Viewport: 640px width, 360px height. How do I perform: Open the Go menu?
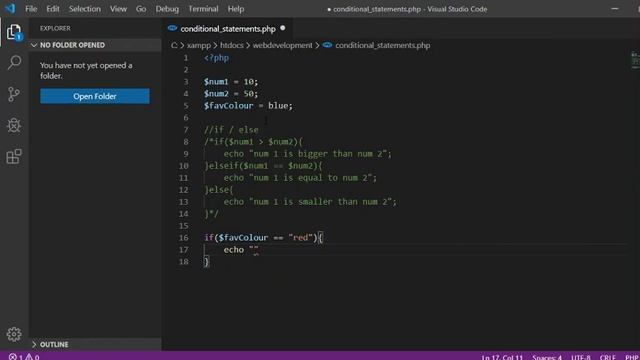(141, 9)
